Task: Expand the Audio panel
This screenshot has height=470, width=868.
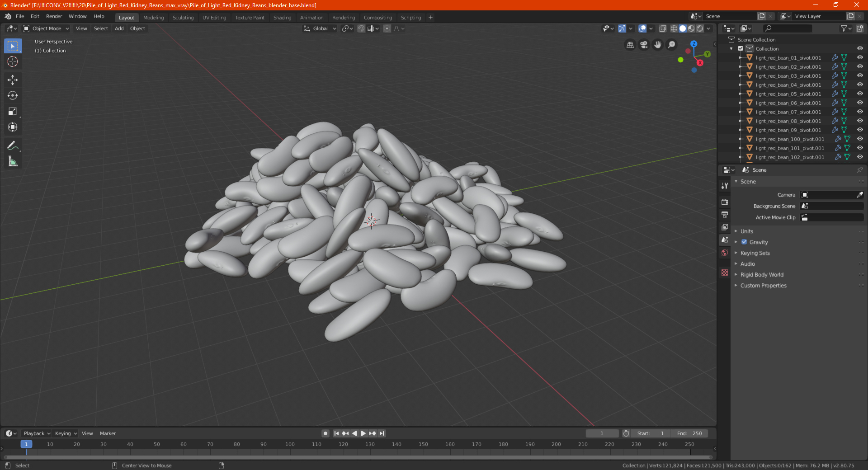Action: pyautogui.click(x=747, y=264)
